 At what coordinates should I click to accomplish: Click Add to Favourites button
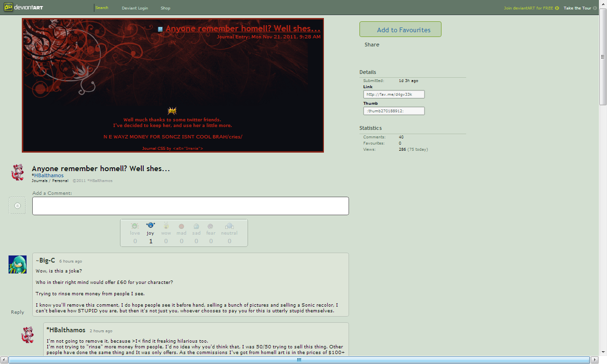(x=400, y=29)
